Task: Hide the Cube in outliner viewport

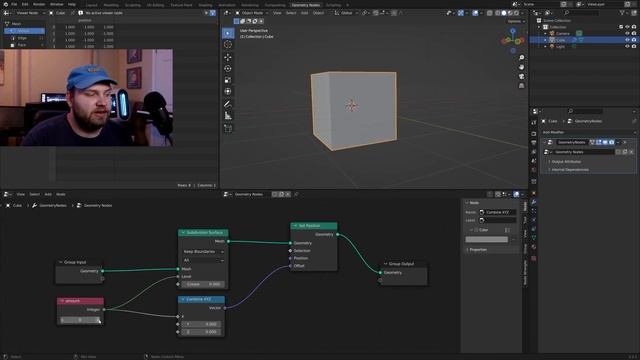Action: [627, 40]
